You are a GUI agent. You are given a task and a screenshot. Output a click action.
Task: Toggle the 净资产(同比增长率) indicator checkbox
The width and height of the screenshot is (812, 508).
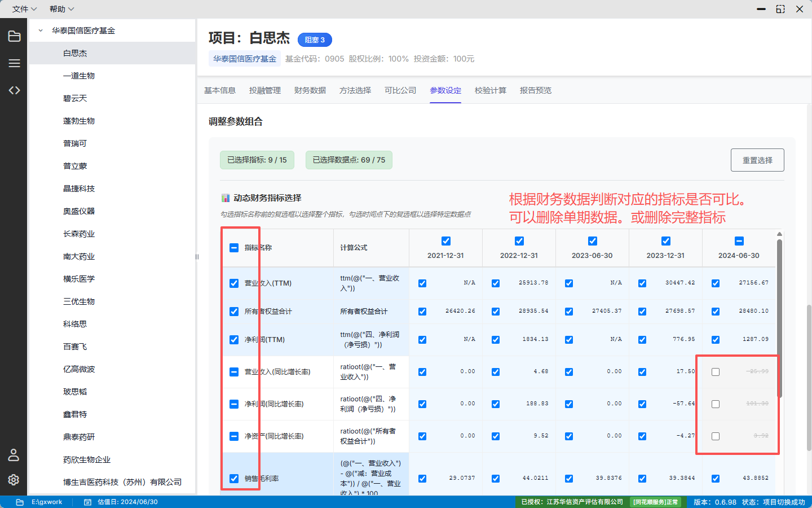point(234,436)
